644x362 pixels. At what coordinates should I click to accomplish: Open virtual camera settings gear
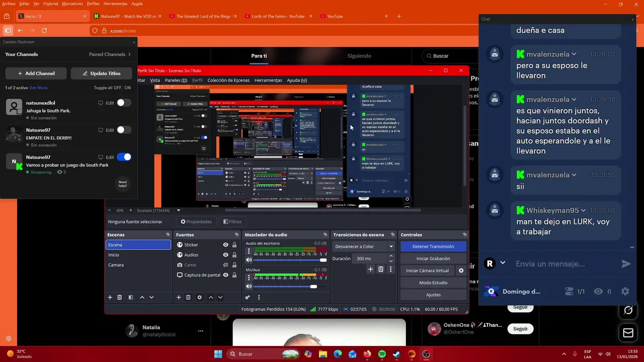(x=461, y=270)
